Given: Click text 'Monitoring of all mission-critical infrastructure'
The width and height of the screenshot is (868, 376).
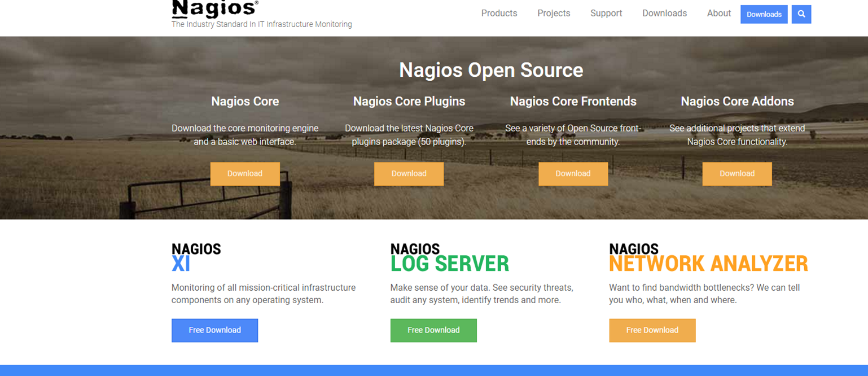Looking at the screenshot, I should pos(264,287).
